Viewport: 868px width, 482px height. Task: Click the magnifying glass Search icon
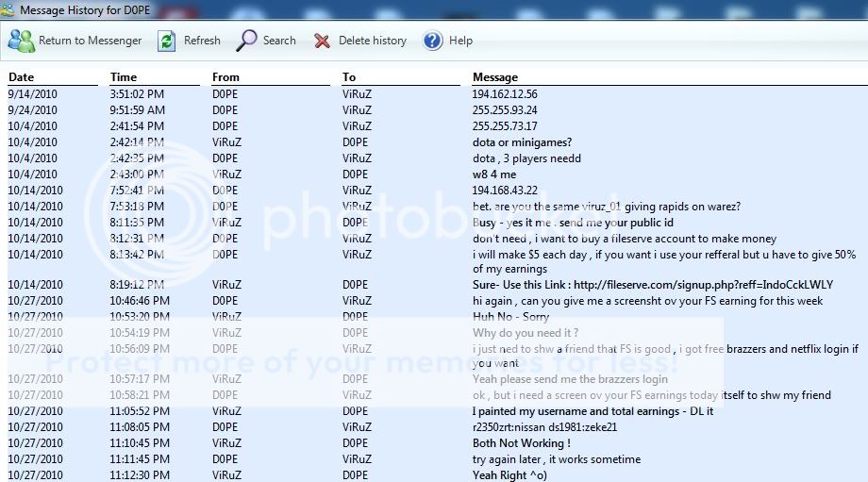(x=247, y=41)
